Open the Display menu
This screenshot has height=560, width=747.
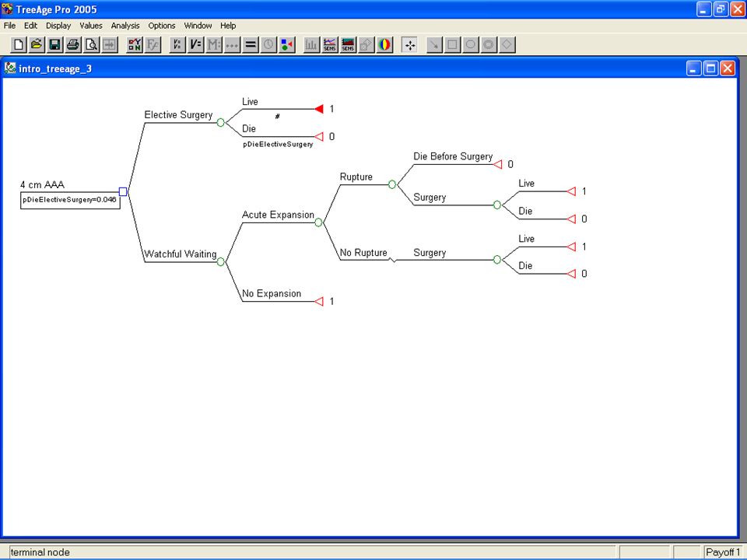(58, 26)
